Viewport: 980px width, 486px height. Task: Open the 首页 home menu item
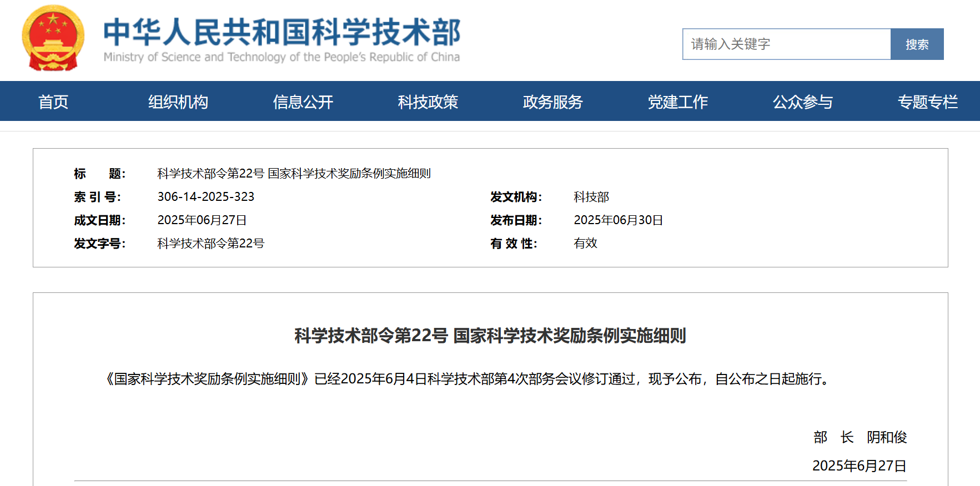click(53, 102)
